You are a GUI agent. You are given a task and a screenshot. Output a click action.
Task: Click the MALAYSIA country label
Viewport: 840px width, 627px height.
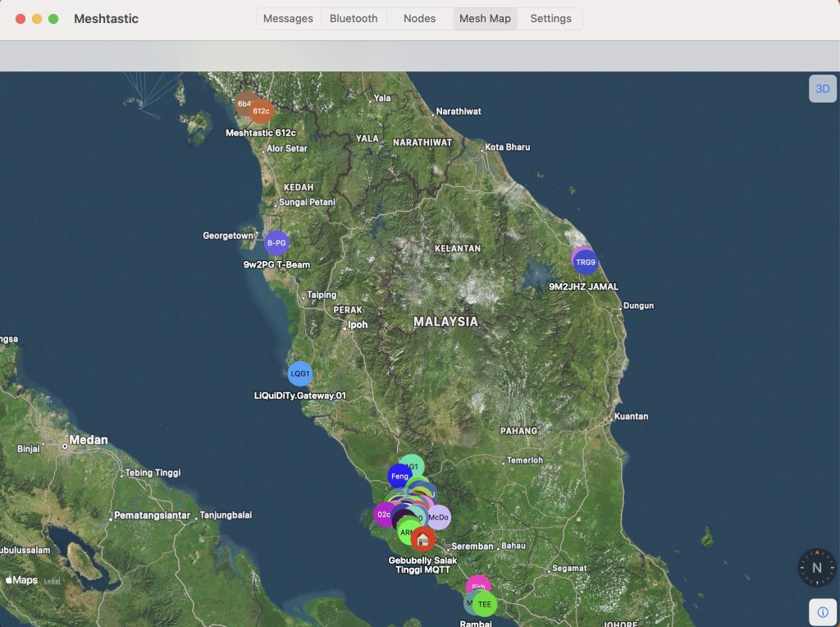point(445,322)
